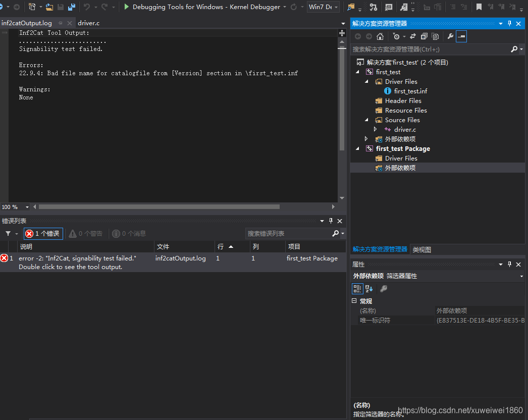Screen dimensions: 528x420
Task: Click the branch checkmark toolbar icon
Action: [373, 7]
